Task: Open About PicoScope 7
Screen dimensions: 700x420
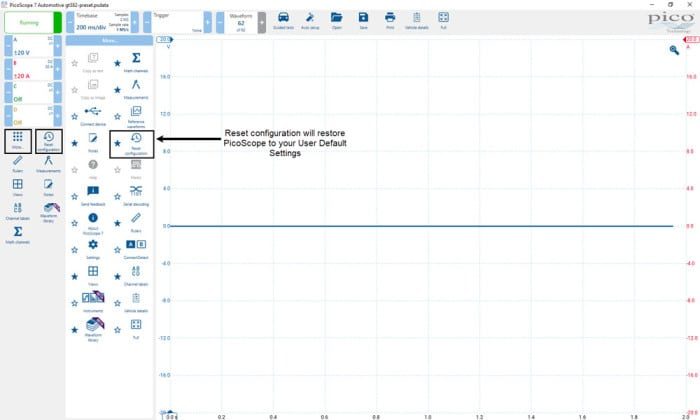Action: coord(93,223)
